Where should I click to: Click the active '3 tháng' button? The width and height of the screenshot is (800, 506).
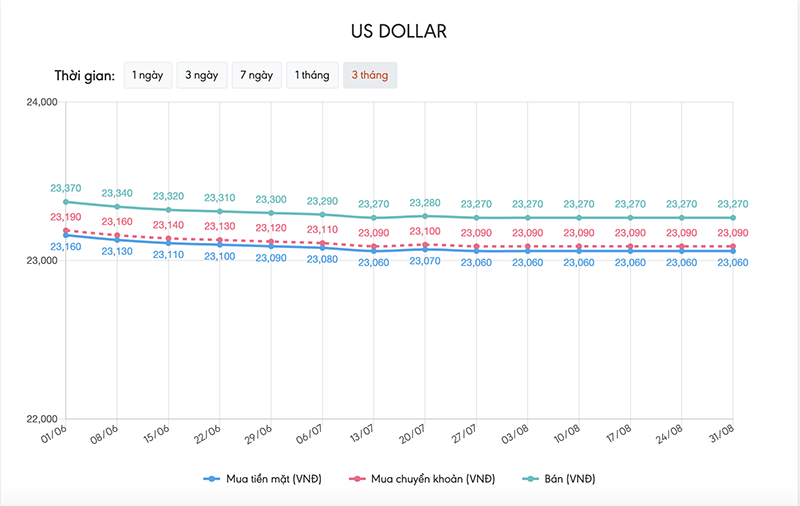[x=369, y=76]
